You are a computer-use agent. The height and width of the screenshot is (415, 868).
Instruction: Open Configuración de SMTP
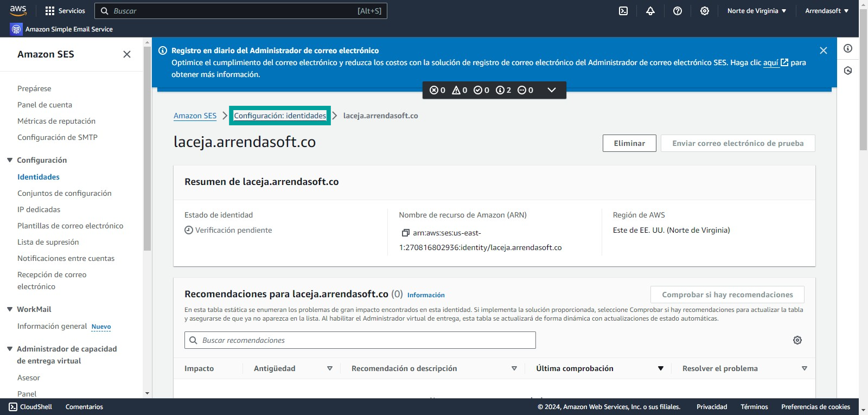pyautogui.click(x=58, y=137)
